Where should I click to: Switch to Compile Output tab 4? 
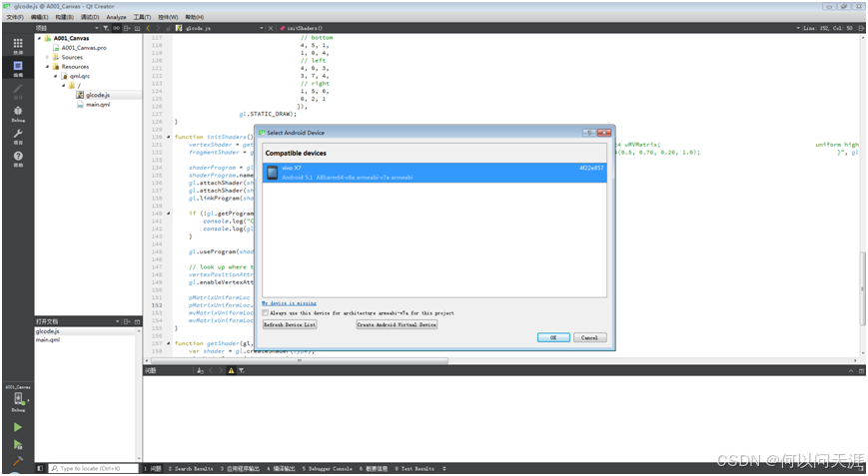click(282, 468)
